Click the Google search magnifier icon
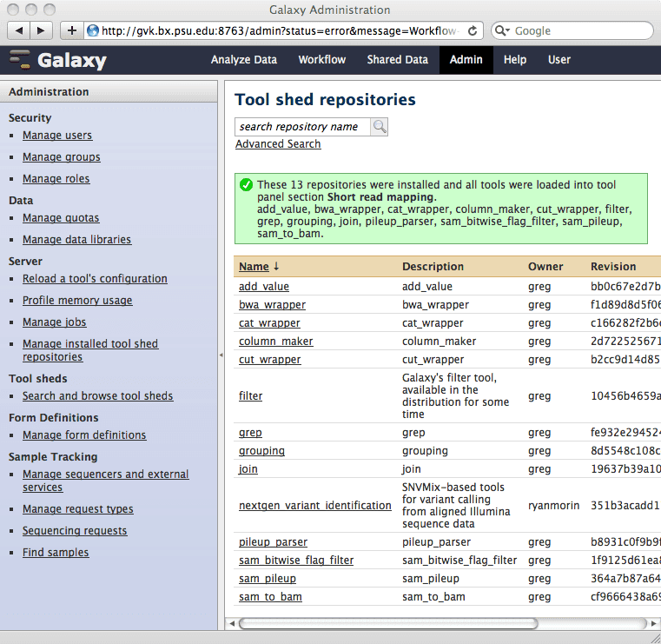661x644 pixels. point(503,30)
